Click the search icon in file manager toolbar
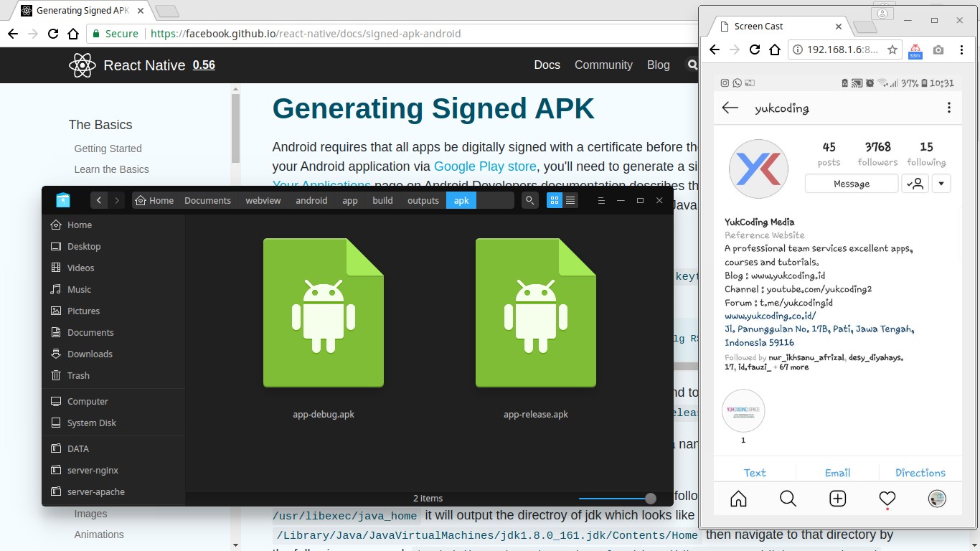 [529, 200]
